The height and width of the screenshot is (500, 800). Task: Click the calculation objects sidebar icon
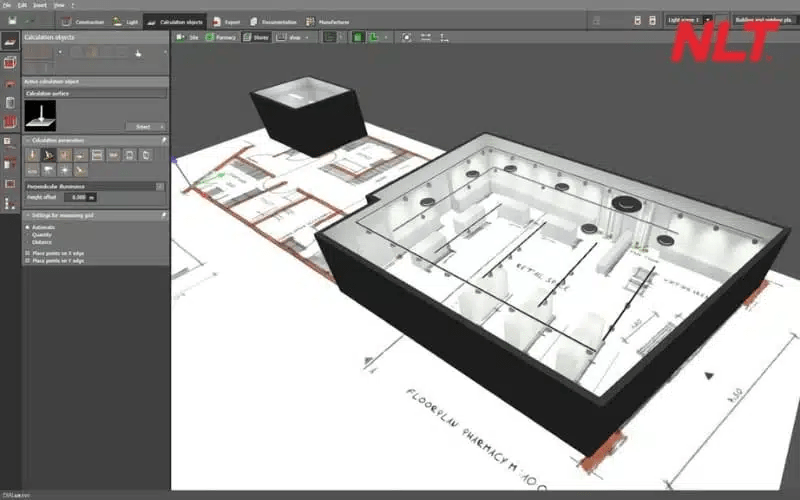(10, 41)
